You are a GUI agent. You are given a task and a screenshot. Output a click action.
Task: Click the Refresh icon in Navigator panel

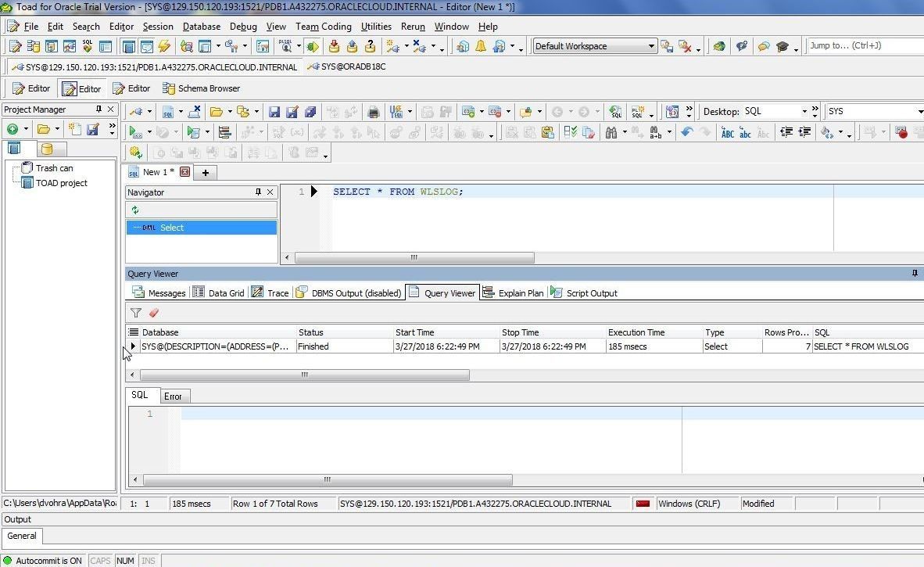coord(135,210)
